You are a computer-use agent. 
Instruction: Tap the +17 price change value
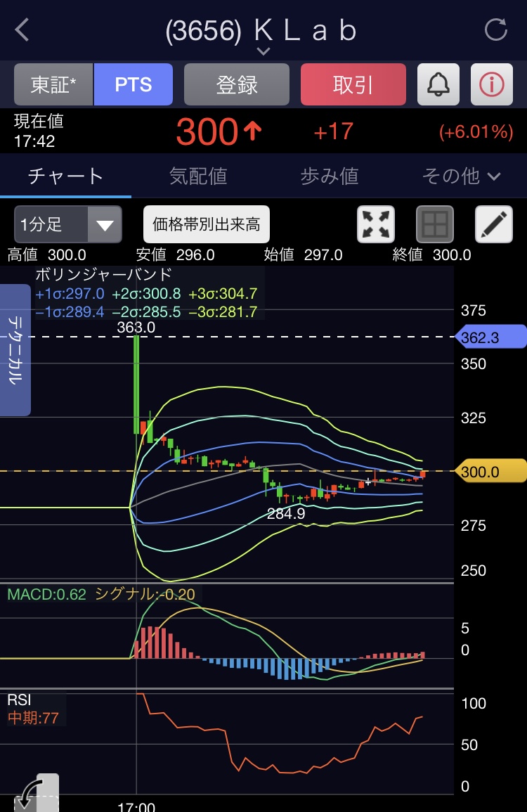pyautogui.click(x=334, y=131)
